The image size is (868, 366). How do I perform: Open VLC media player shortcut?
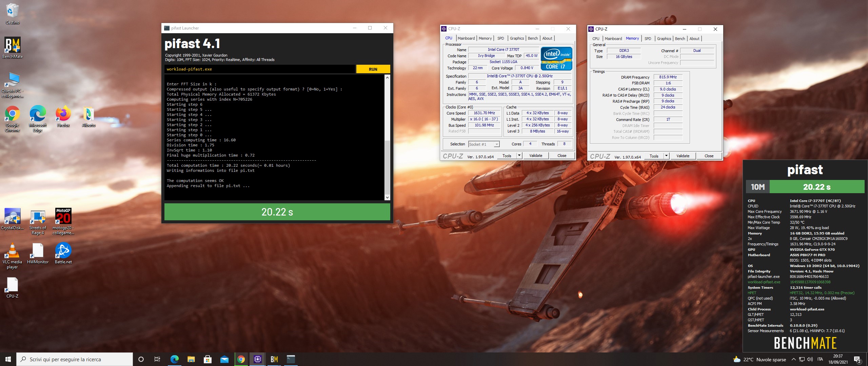13,256
